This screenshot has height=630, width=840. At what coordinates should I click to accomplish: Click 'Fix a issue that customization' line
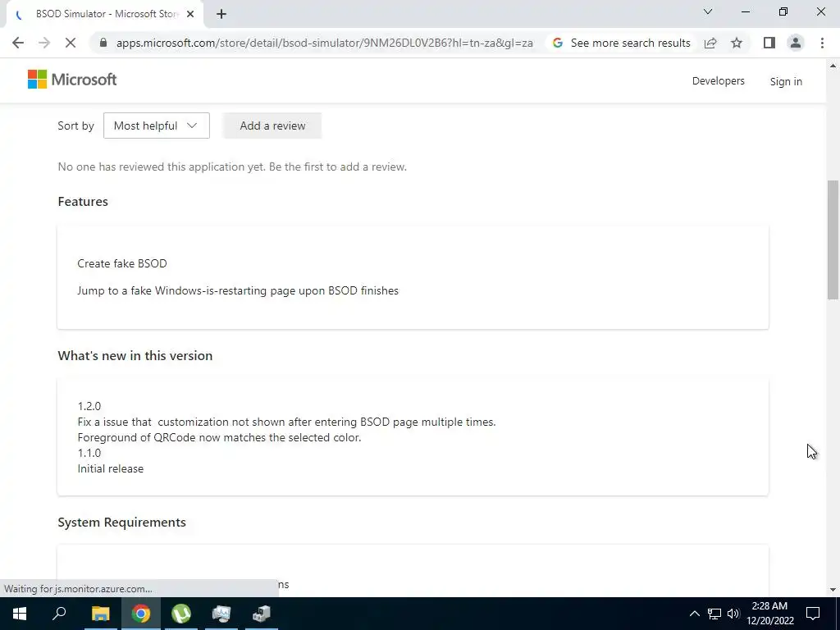pos(286,422)
